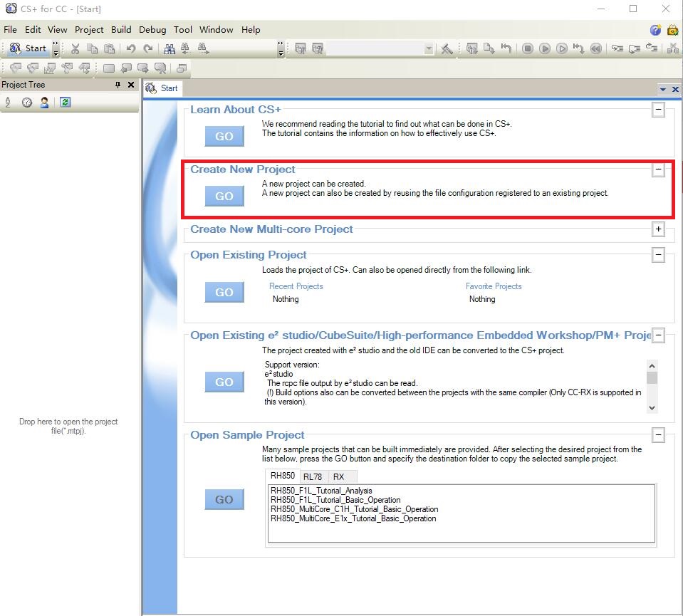The width and height of the screenshot is (683, 616).
Task: Open the Debug menu
Action: pyautogui.click(x=152, y=30)
